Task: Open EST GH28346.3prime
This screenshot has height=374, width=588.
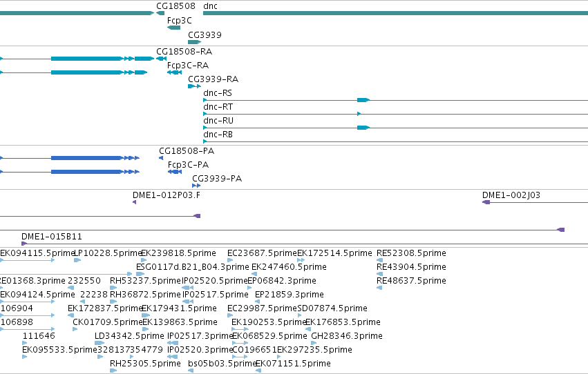Action: (347, 336)
